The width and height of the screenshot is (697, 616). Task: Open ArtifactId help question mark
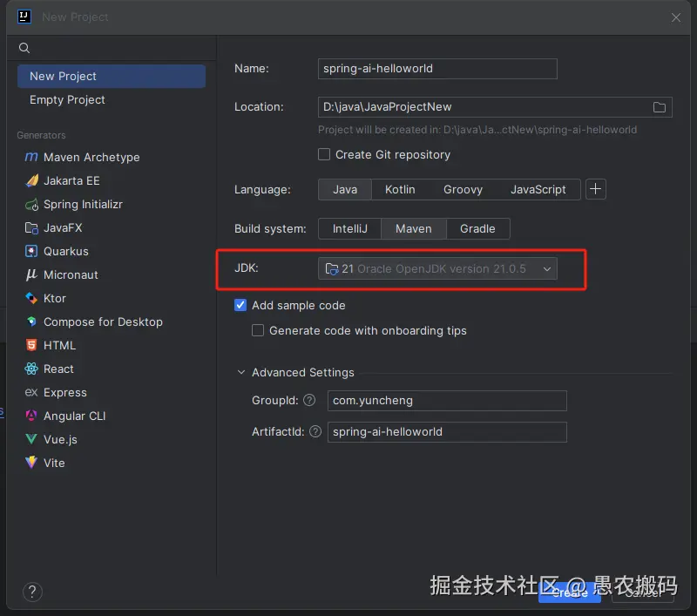point(315,431)
